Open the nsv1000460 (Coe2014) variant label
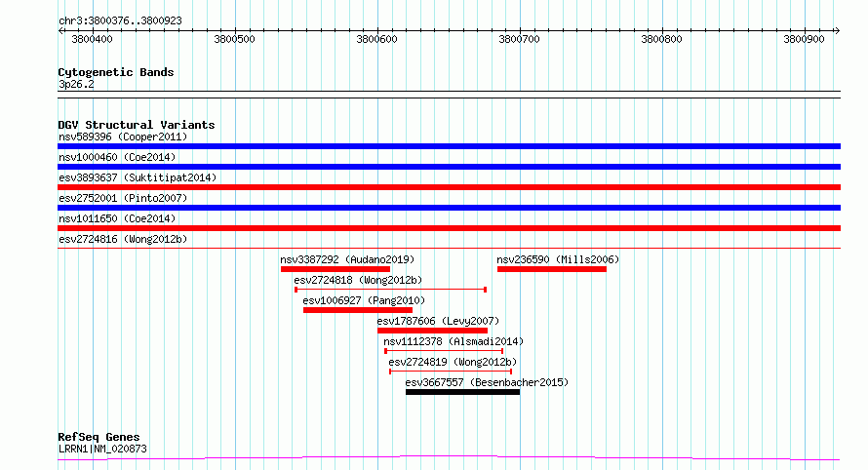The image size is (868, 470). tap(117, 157)
